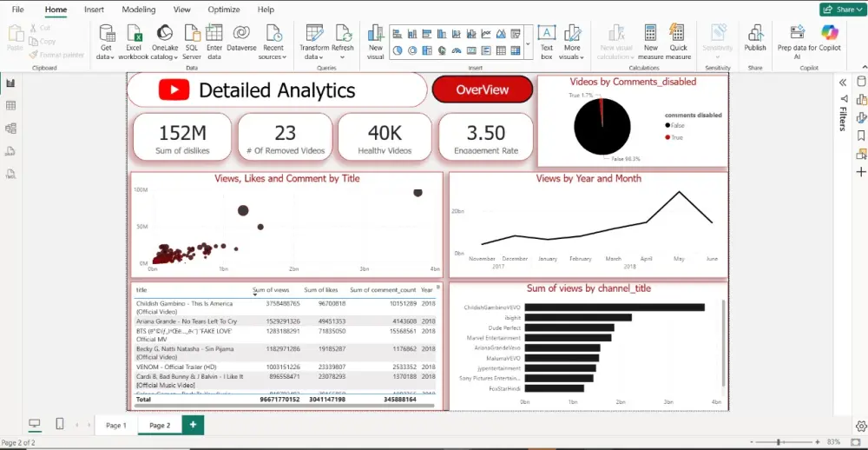Sort table by Sum of views header
Screen dimensions: 868x450
[271, 290]
